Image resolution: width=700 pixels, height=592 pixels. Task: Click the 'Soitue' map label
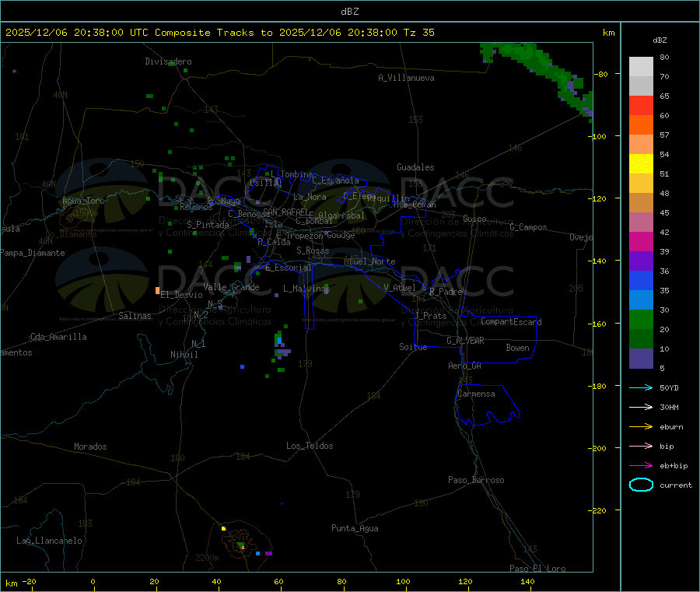[x=413, y=347]
